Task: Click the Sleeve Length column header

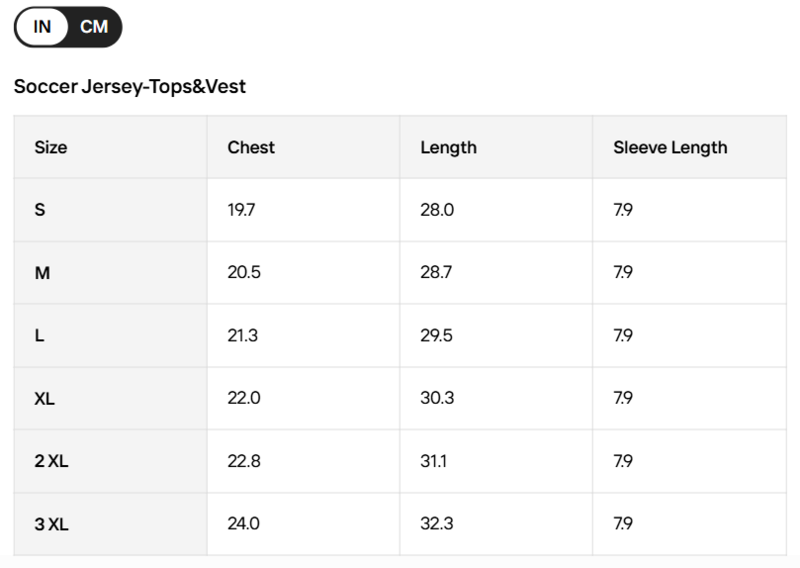Action: (670, 148)
